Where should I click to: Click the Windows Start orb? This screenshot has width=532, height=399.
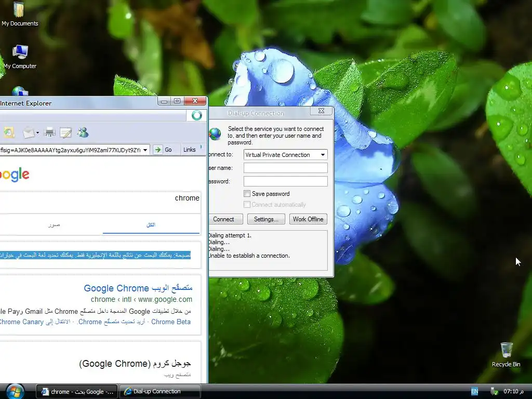click(x=15, y=392)
